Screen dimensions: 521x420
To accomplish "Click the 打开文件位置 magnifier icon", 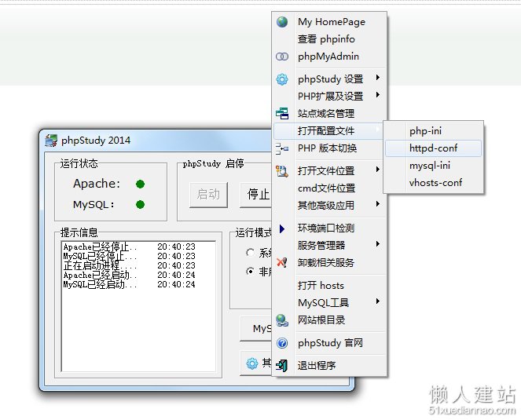I will point(282,171).
